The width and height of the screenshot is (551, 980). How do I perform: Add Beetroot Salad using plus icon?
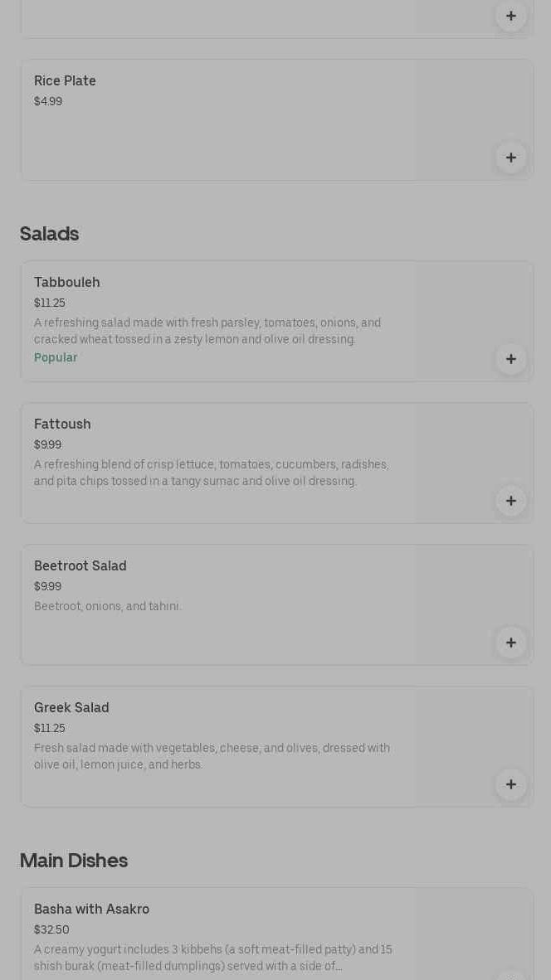click(x=510, y=643)
